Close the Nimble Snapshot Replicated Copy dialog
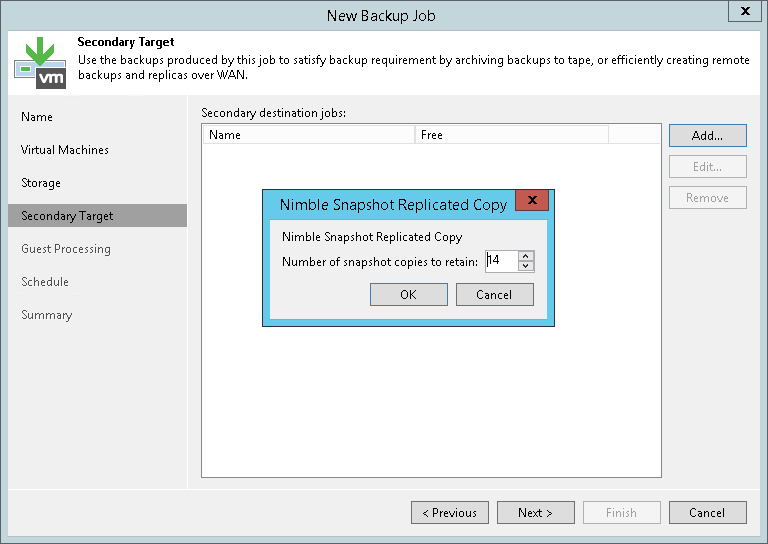Image resolution: width=768 pixels, height=544 pixels. 532,200
